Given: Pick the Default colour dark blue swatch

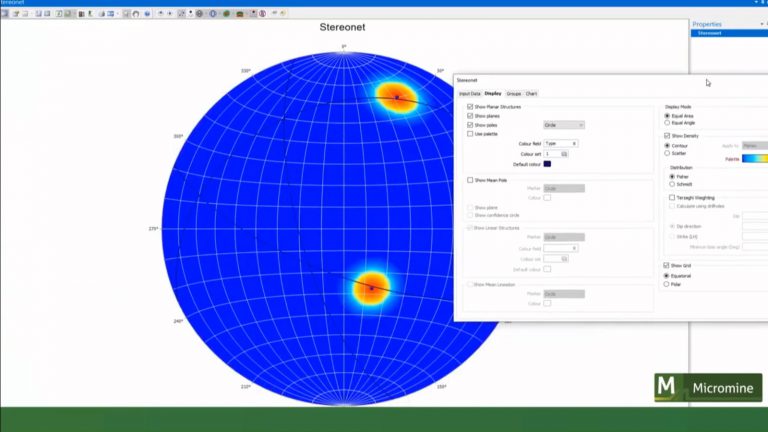Looking at the screenshot, I should 547,164.
